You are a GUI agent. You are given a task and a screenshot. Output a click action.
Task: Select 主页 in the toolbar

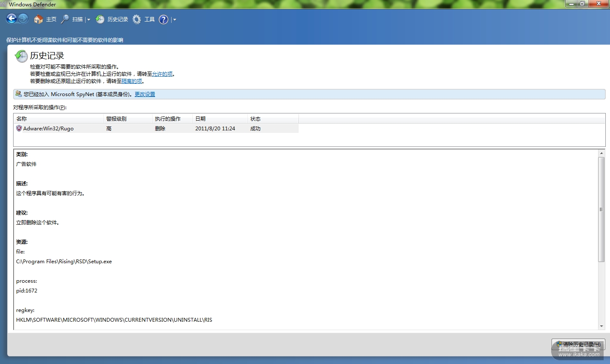51,19
